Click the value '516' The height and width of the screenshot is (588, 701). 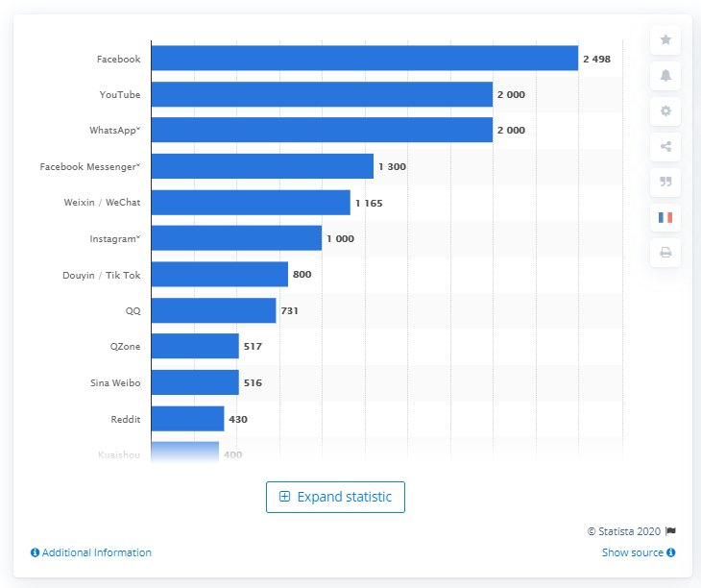(x=253, y=382)
